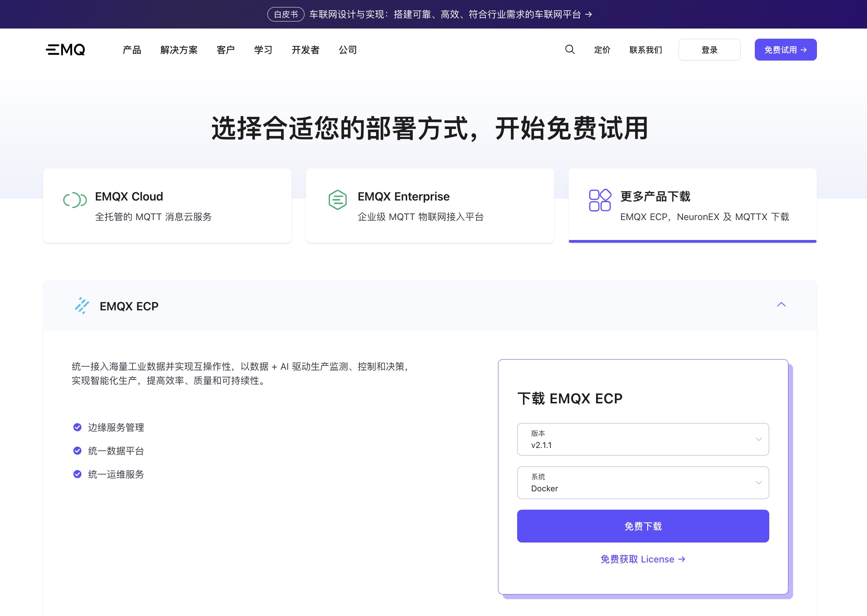The height and width of the screenshot is (616, 867).
Task: Click 企业级 MQTT 物联网接入平台 text
Action: [421, 217]
